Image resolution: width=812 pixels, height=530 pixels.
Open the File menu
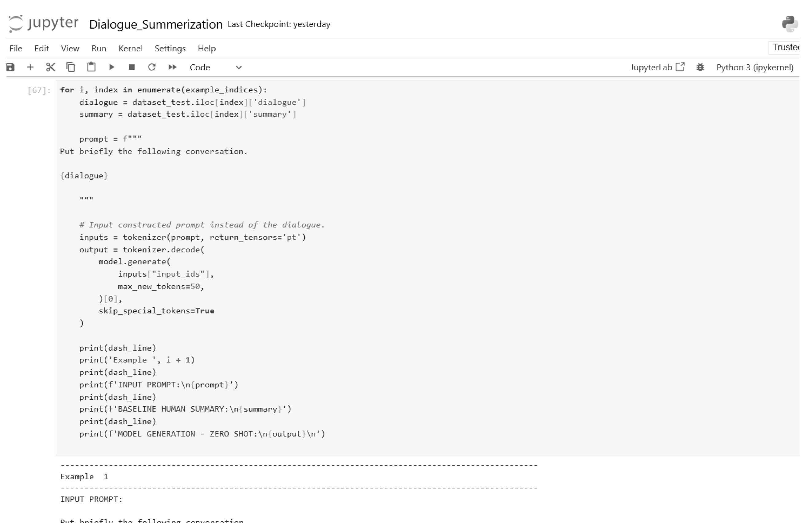16,49
